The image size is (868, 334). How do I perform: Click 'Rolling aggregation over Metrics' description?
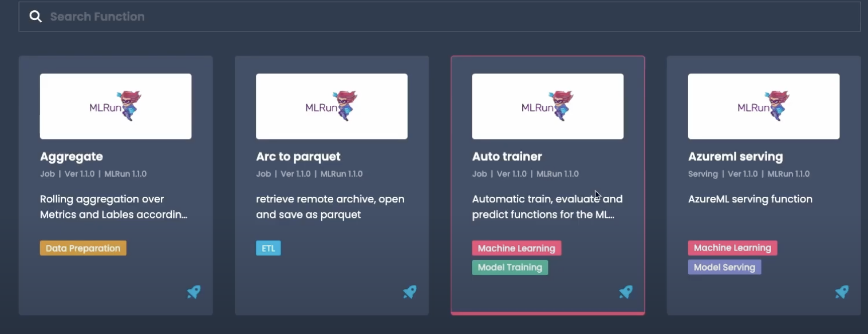pyautogui.click(x=114, y=207)
